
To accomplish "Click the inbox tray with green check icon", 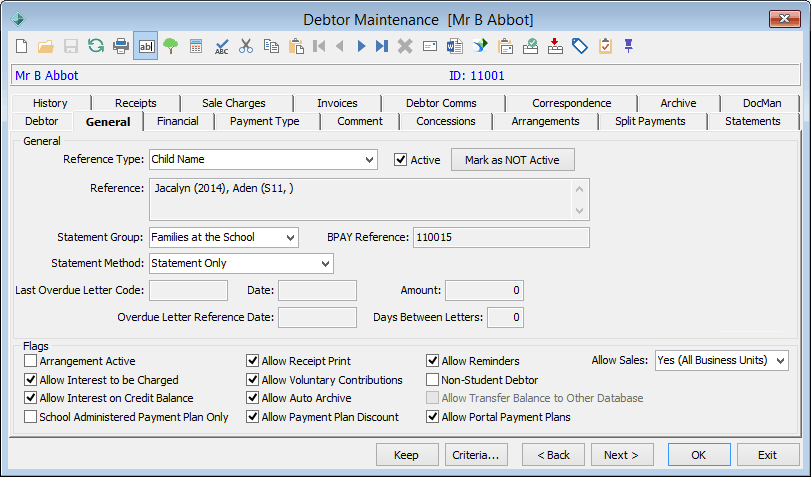I will [x=530, y=46].
